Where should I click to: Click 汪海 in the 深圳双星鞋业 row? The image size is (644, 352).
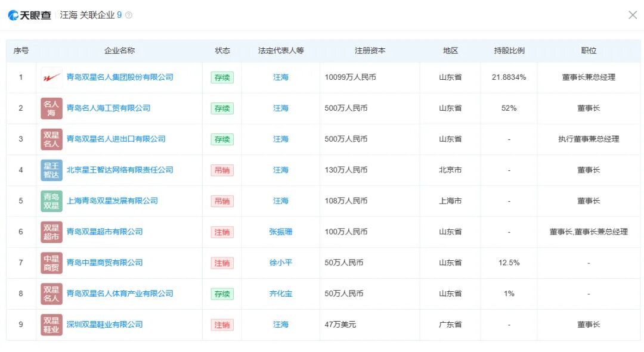281,325
